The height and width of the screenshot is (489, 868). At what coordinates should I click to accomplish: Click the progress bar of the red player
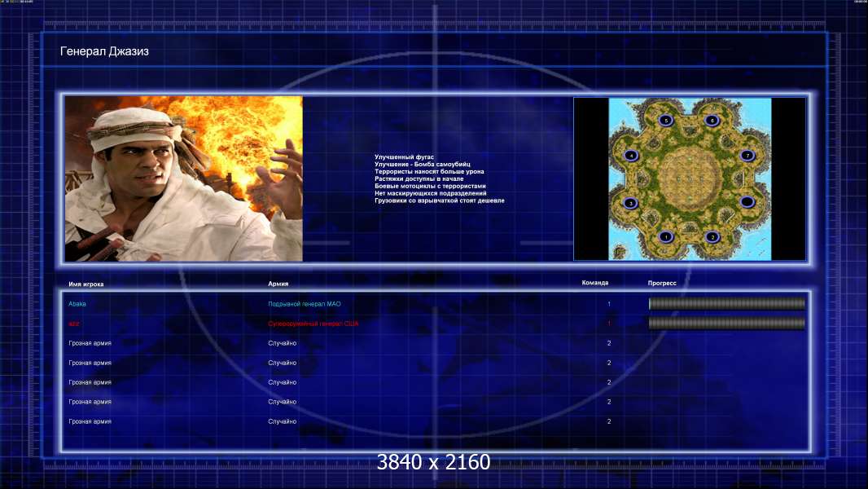point(726,324)
